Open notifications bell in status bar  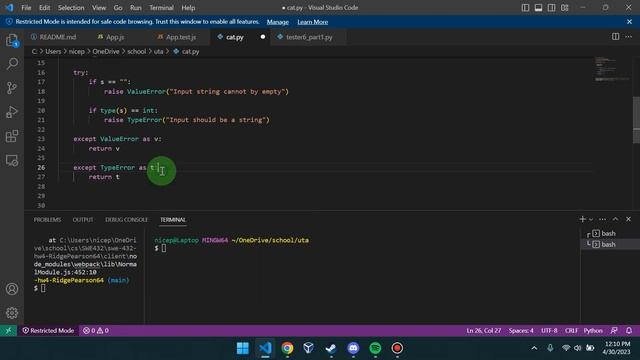[629, 330]
